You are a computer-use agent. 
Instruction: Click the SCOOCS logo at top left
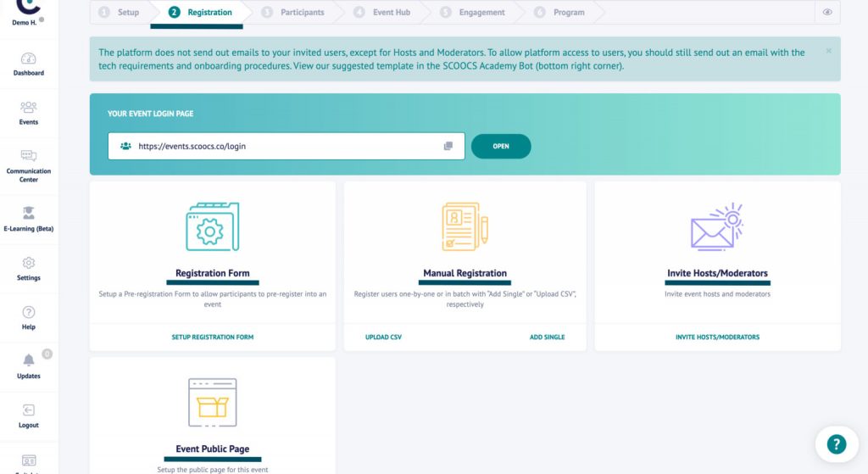point(28,6)
